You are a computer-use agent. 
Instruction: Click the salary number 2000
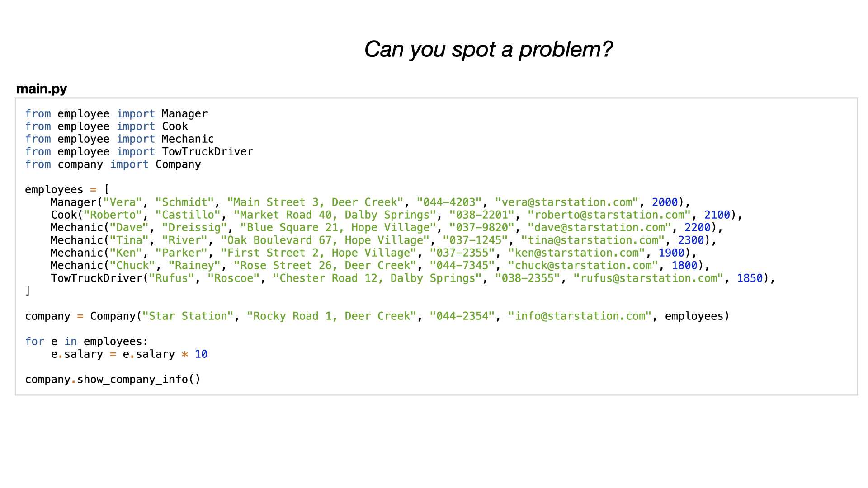[665, 202]
